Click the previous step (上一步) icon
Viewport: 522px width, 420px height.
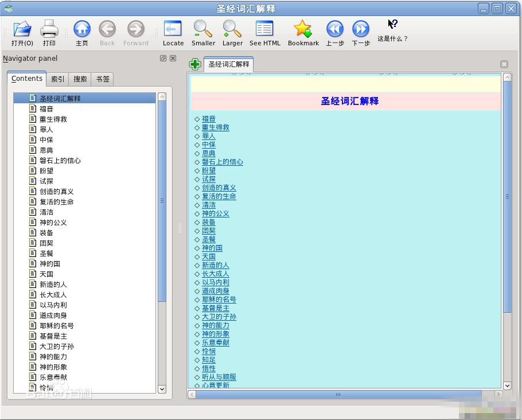pyautogui.click(x=335, y=29)
